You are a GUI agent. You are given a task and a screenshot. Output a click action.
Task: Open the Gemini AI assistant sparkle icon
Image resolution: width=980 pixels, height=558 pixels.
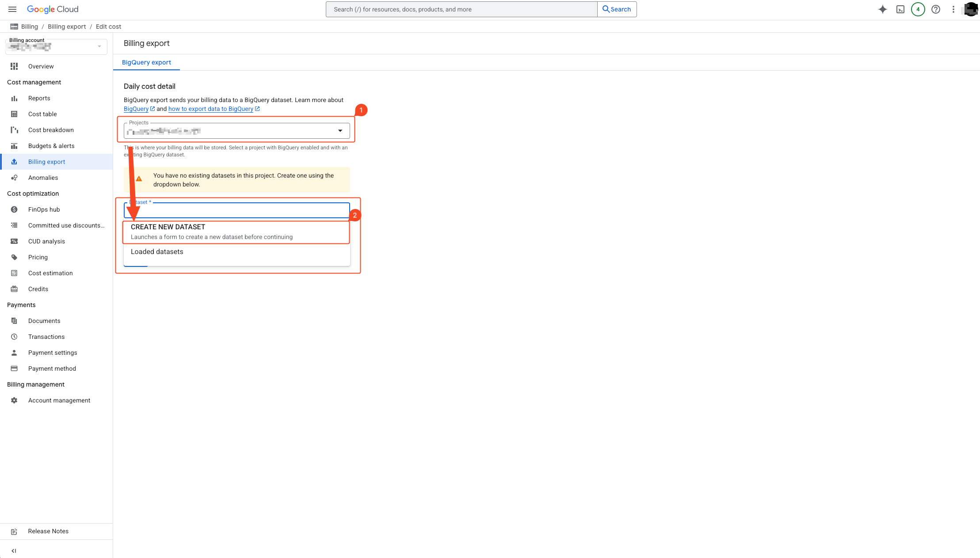[x=882, y=9]
